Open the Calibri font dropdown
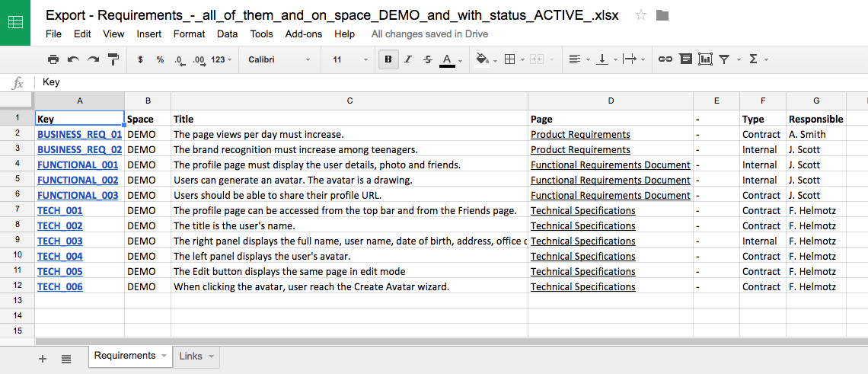This screenshot has width=868, height=374. 279,59
